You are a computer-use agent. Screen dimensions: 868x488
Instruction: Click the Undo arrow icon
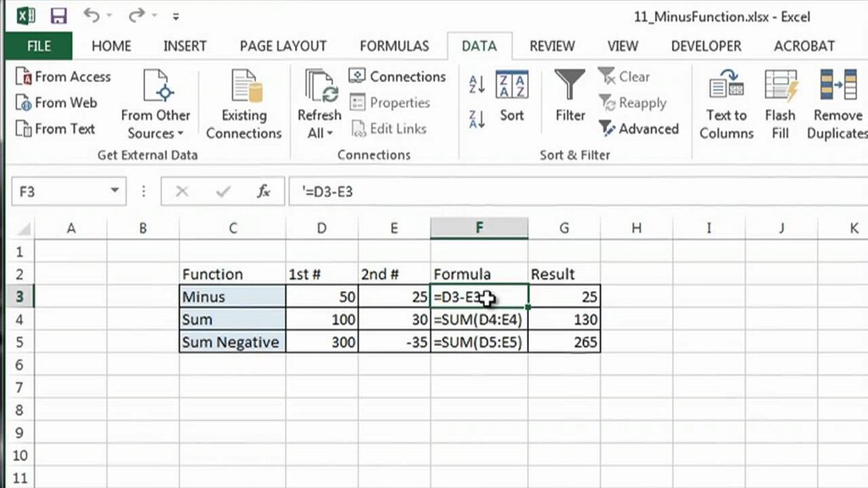(92, 15)
